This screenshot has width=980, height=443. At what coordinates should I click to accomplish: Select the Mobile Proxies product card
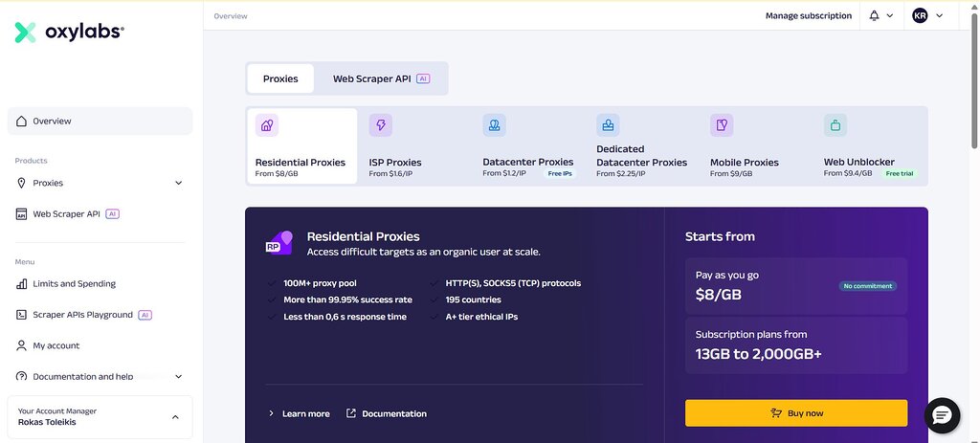(757, 146)
